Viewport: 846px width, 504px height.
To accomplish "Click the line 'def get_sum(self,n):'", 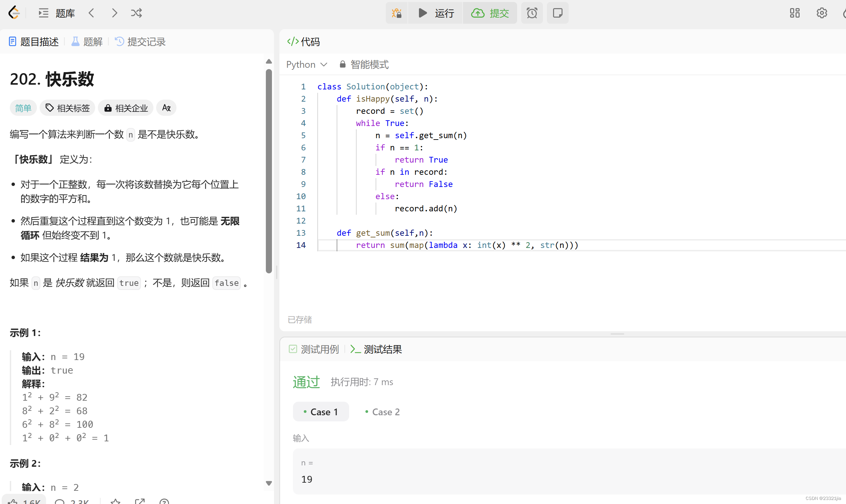I will pos(385,233).
